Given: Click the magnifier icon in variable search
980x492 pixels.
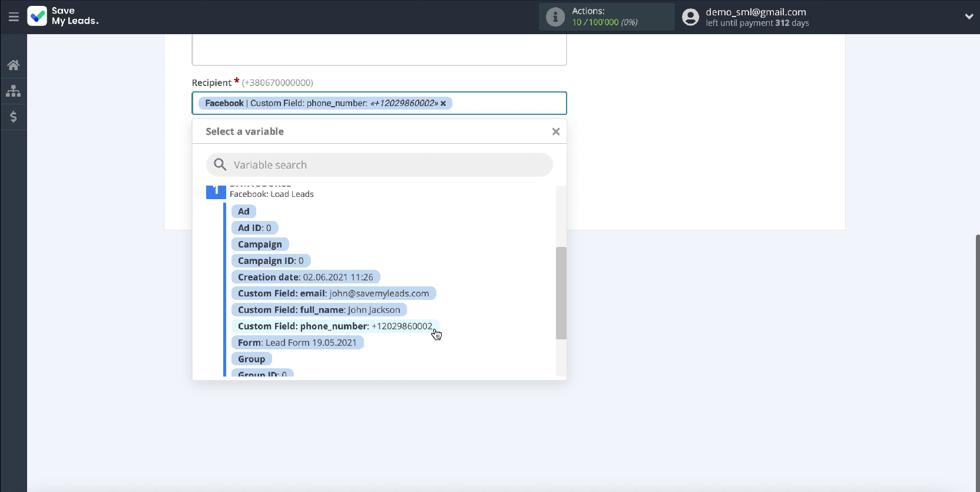Looking at the screenshot, I should coord(220,164).
